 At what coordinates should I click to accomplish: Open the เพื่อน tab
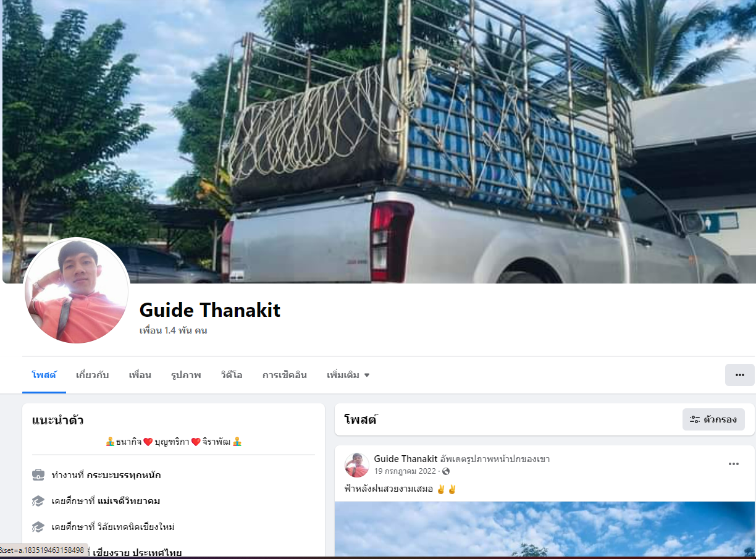pyautogui.click(x=140, y=375)
